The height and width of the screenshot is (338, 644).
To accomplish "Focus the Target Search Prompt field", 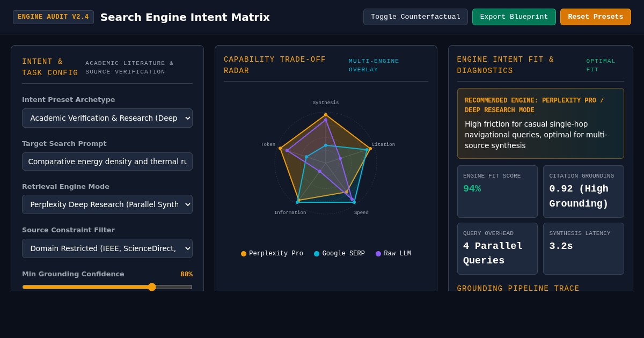I will (107, 161).
